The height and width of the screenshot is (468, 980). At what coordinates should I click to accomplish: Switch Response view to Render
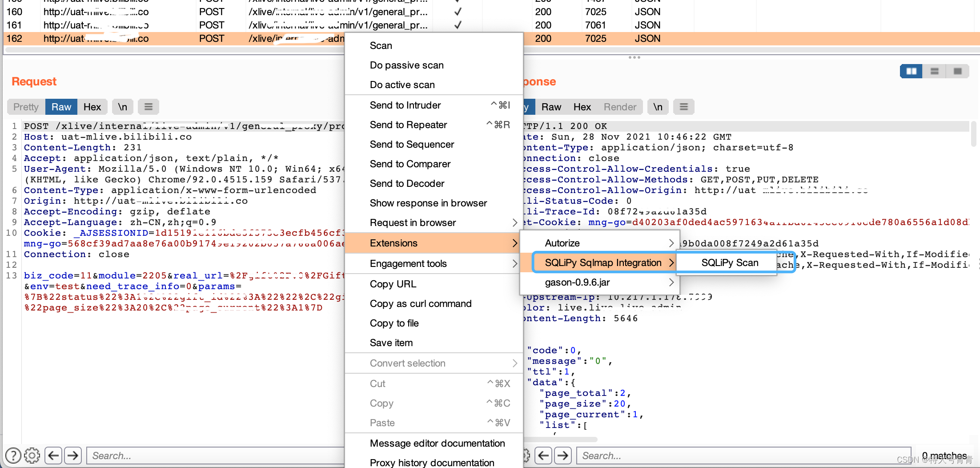(x=620, y=107)
